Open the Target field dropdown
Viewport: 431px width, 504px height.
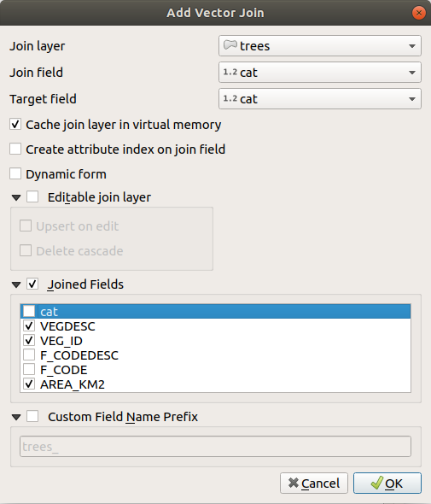(x=319, y=99)
